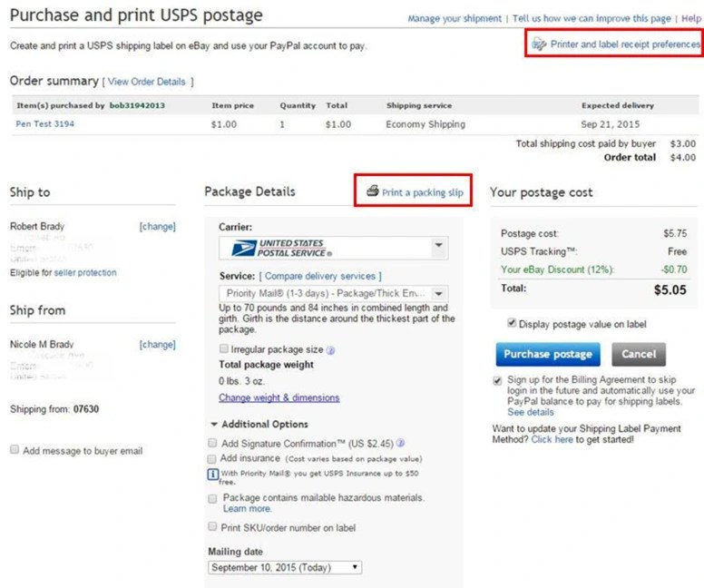Click Change weight & dimensions link
Viewport: 704px width, 588px height.
pos(279,397)
